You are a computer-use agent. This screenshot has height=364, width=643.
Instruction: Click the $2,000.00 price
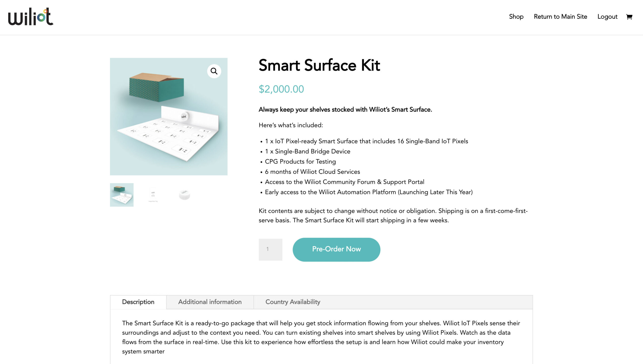(x=281, y=89)
